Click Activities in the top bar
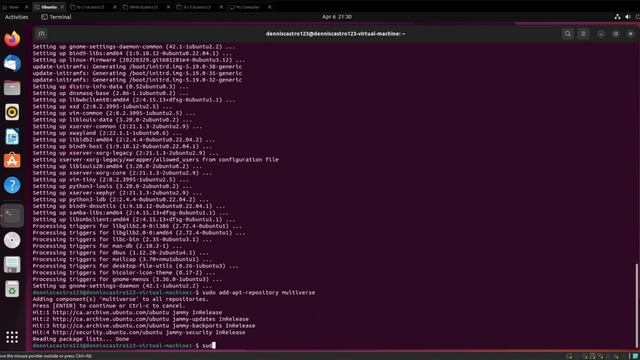640x360 pixels. (x=16, y=17)
